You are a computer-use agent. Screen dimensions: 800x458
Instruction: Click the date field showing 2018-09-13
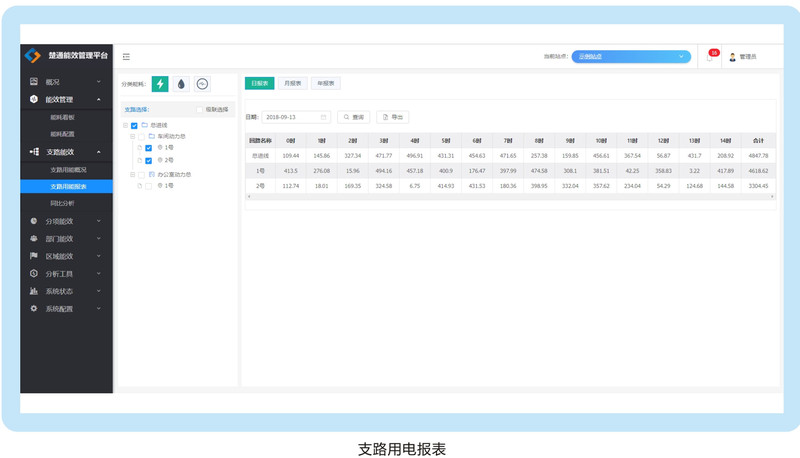point(296,117)
